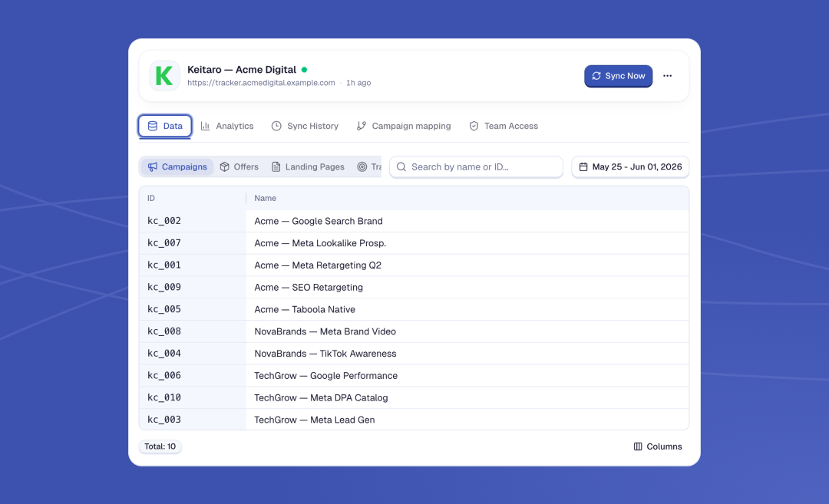
Task: Click the green status dot
Action: [305, 70]
